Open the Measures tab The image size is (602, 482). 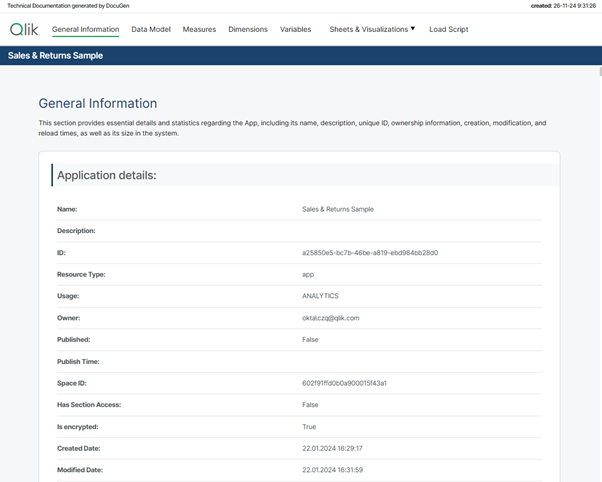pyautogui.click(x=199, y=30)
